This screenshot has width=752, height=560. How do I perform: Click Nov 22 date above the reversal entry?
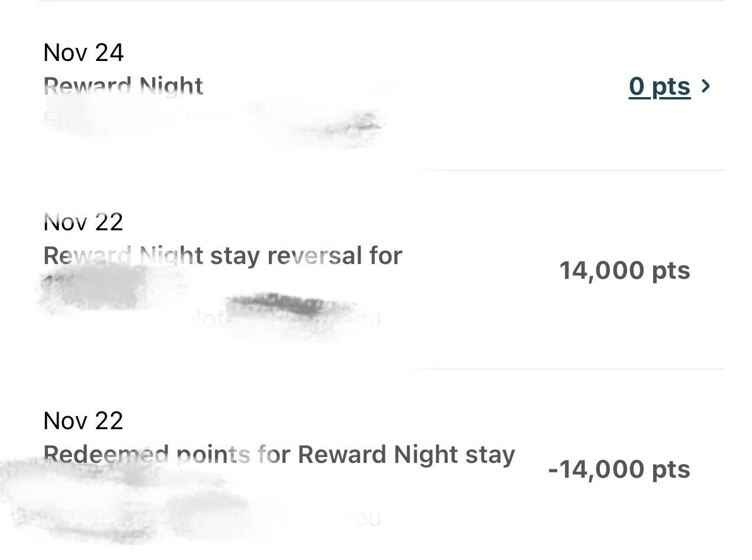pyautogui.click(x=83, y=222)
